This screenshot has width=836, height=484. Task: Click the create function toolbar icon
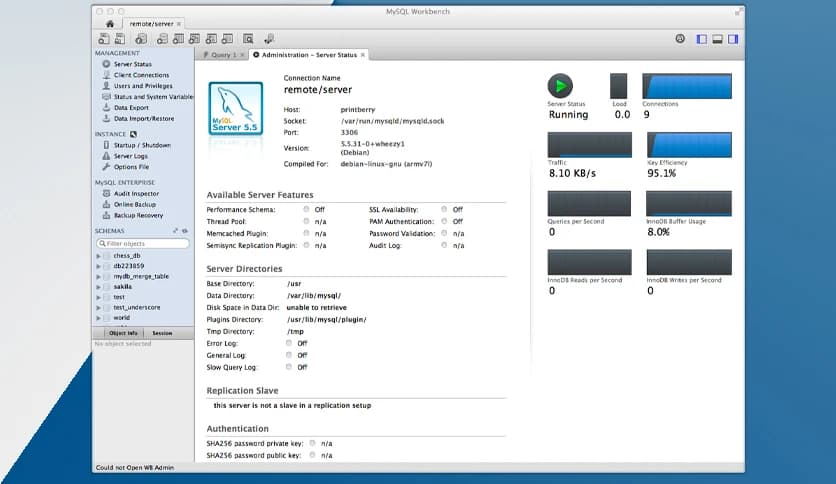pyautogui.click(x=228, y=39)
